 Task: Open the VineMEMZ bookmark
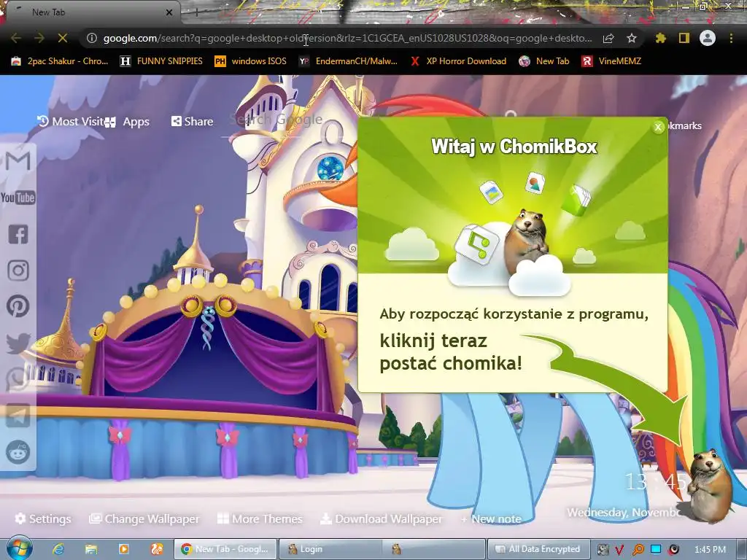tap(611, 61)
